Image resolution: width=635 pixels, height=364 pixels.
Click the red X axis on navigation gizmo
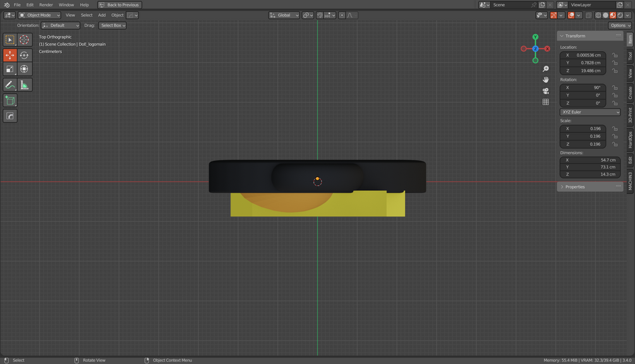[547, 49]
